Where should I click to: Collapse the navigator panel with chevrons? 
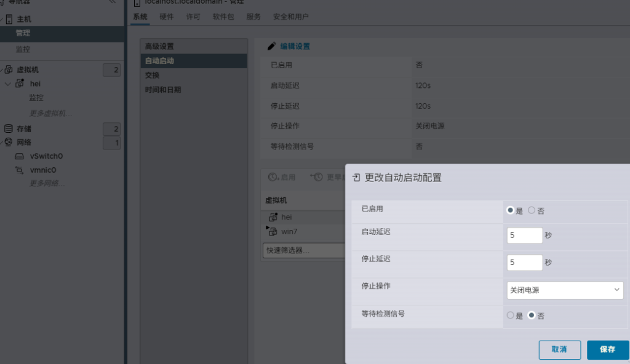(112, 2)
